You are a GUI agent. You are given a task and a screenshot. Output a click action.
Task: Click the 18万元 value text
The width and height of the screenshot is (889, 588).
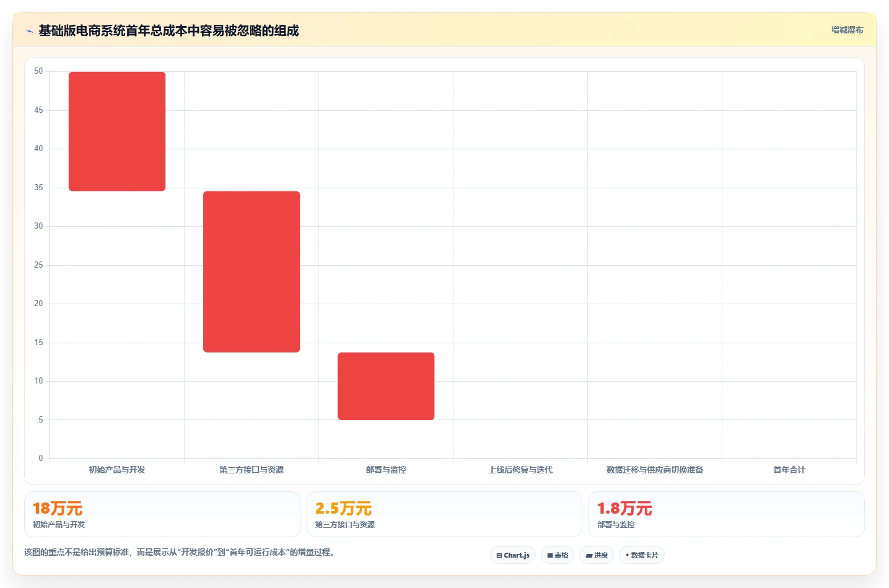point(58,509)
